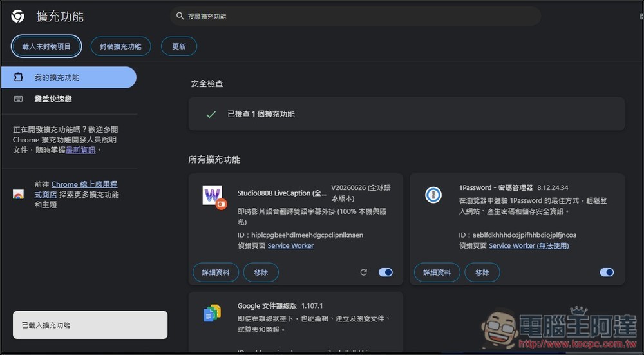Click the 已載入擴充功能 toast notification
644x355 pixels.
[90, 325]
